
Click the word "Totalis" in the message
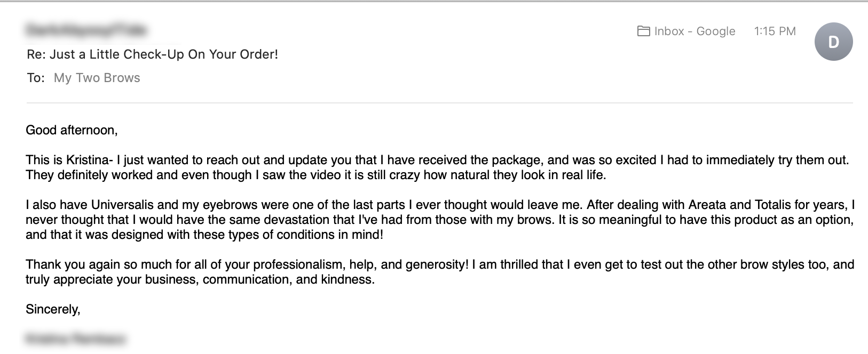pos(775,205)
